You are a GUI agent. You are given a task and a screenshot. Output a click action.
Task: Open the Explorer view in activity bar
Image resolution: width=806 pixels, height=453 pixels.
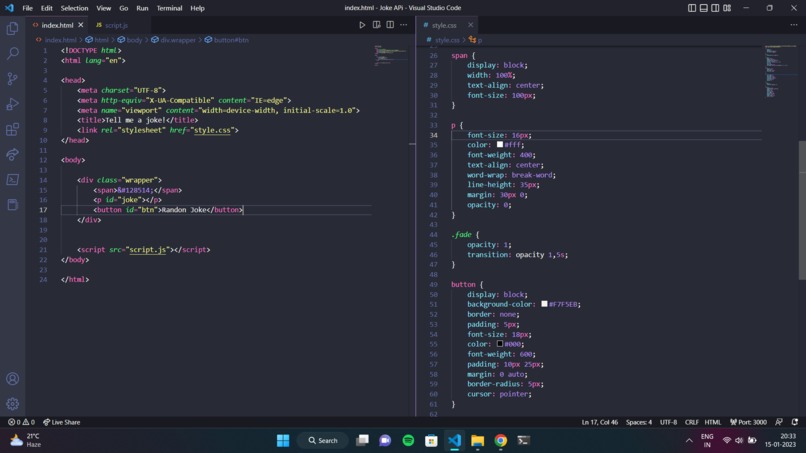tap(12, 29)
